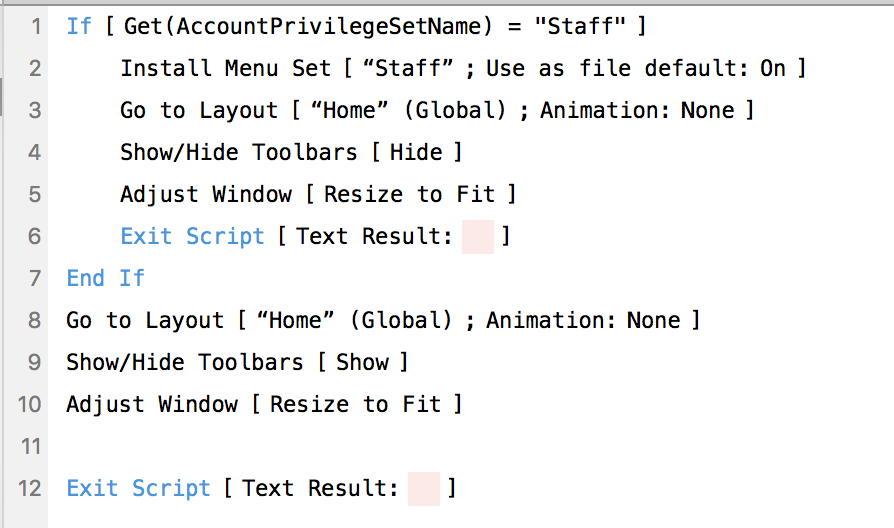Select Show/Hide Toolbars [ Show ] step
This screenshot has width=894, height=528.
coord(237,363)
